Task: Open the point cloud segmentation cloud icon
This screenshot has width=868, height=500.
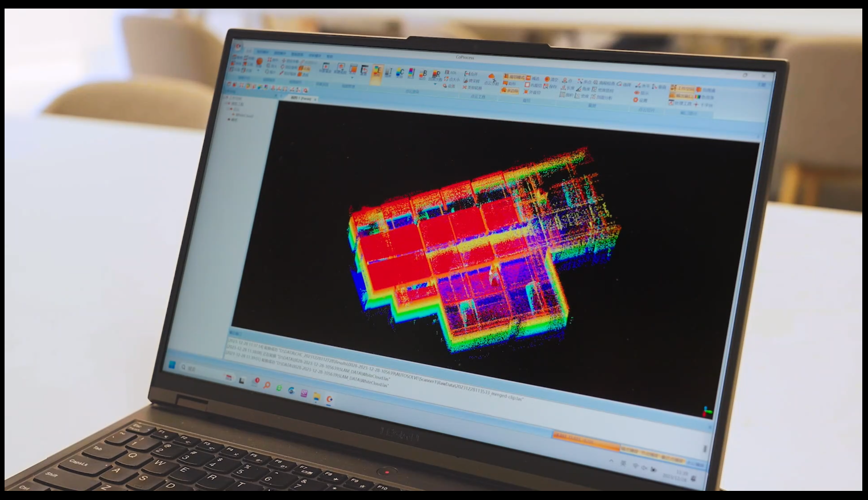Action: coord(491,78)
